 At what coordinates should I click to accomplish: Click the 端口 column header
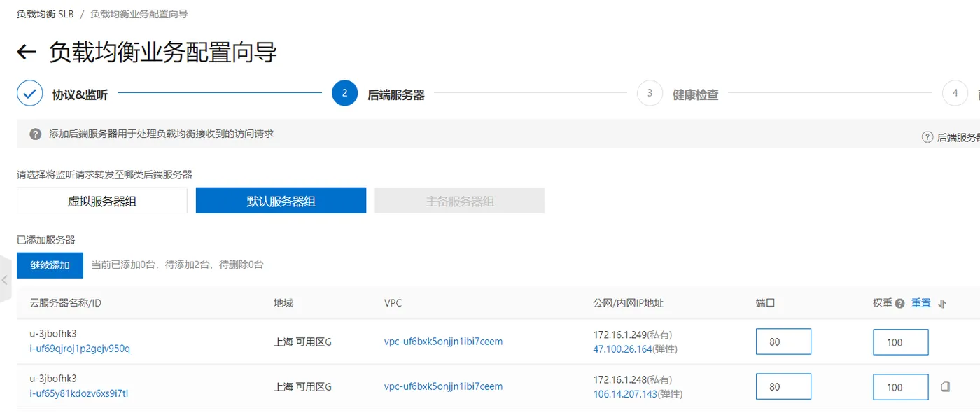pyautogui.click(x=766, y=303)
